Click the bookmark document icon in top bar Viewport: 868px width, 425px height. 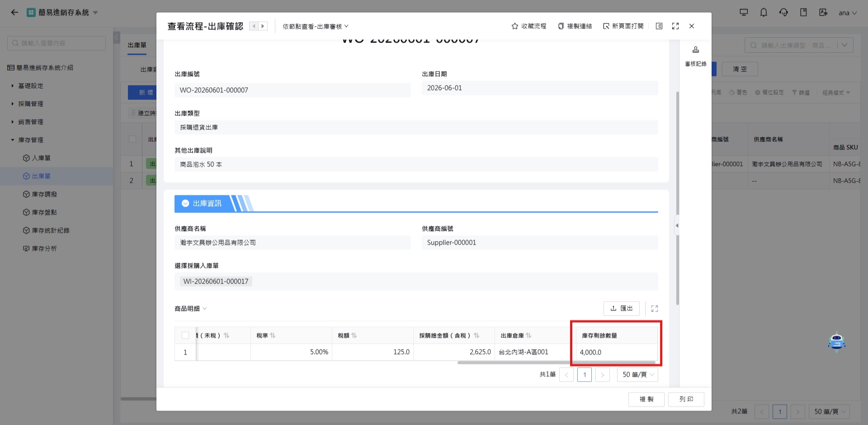point(803,13)
